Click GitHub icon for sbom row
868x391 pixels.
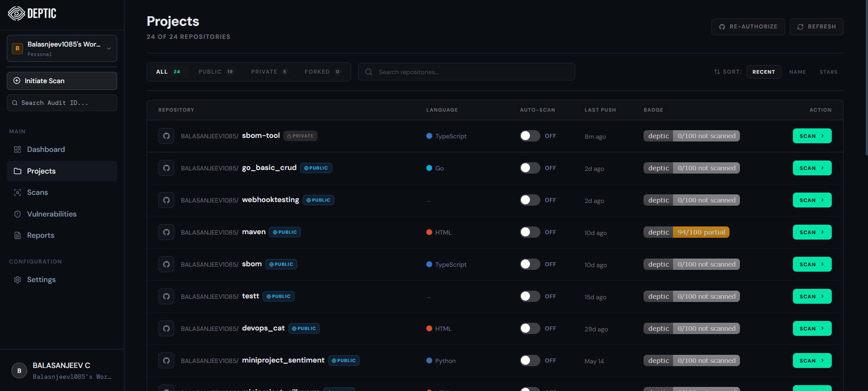(x=167, y=264)
